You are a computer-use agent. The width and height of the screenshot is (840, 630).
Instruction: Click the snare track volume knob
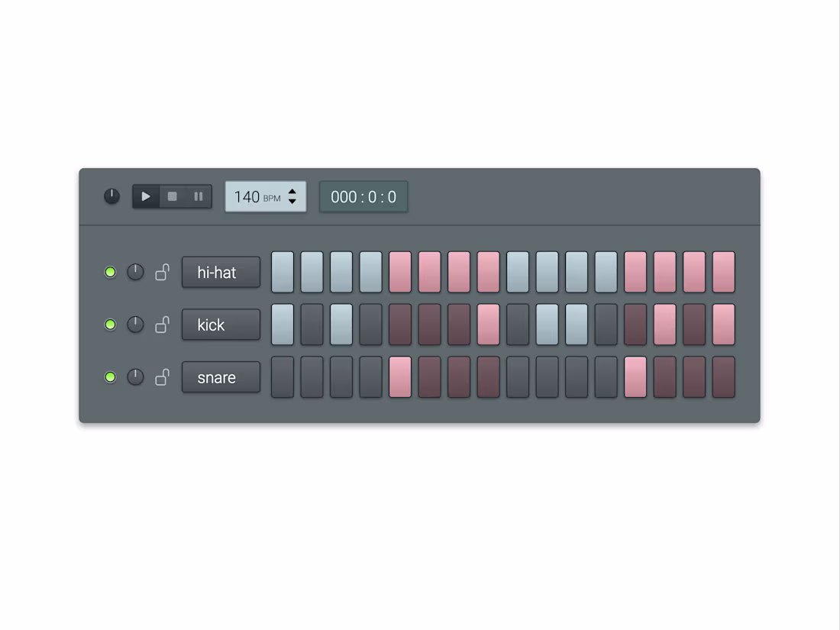[x=135, y=377]
